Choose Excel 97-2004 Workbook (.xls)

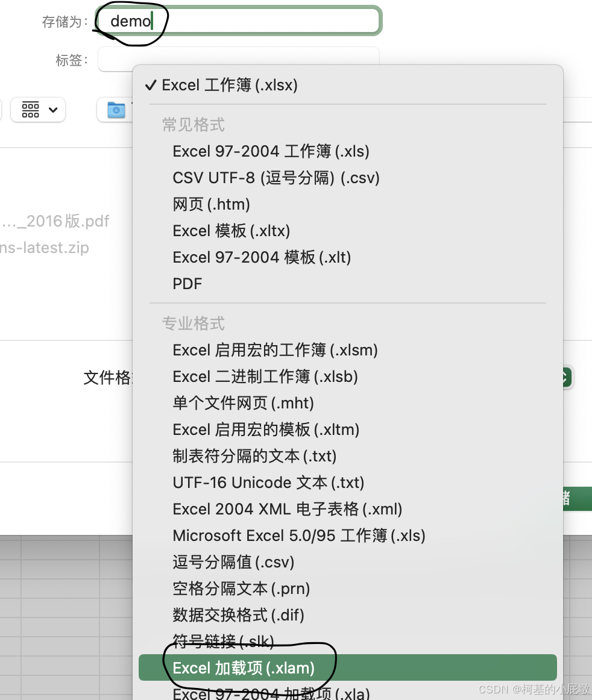(x=348, y=151)
